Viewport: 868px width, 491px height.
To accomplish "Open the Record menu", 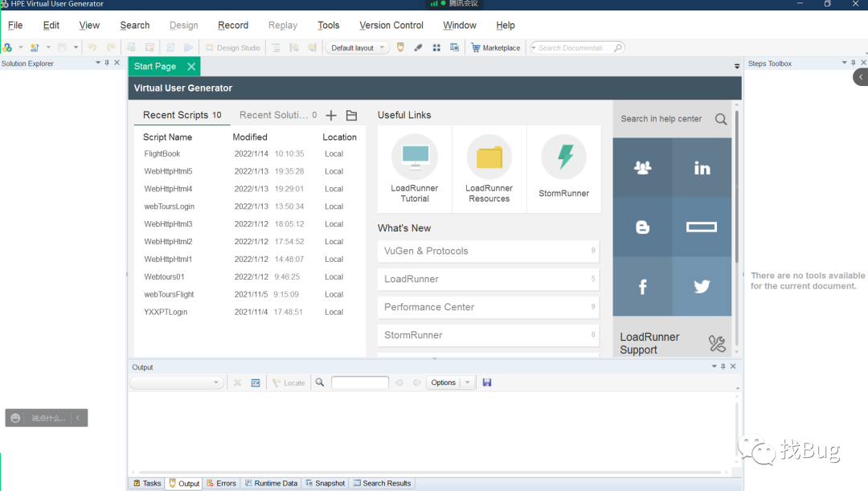I will [x=233, y=26].
